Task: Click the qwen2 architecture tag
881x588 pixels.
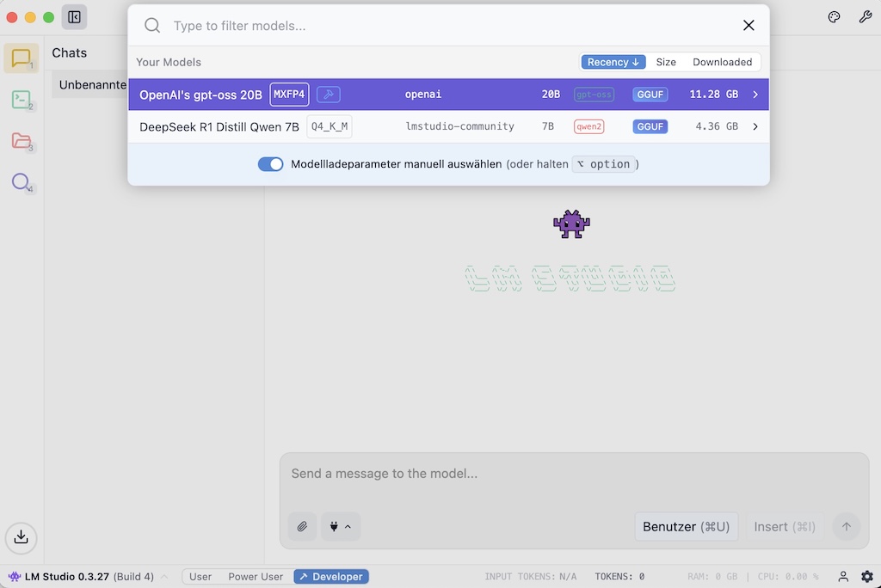Action: [588, 126]
